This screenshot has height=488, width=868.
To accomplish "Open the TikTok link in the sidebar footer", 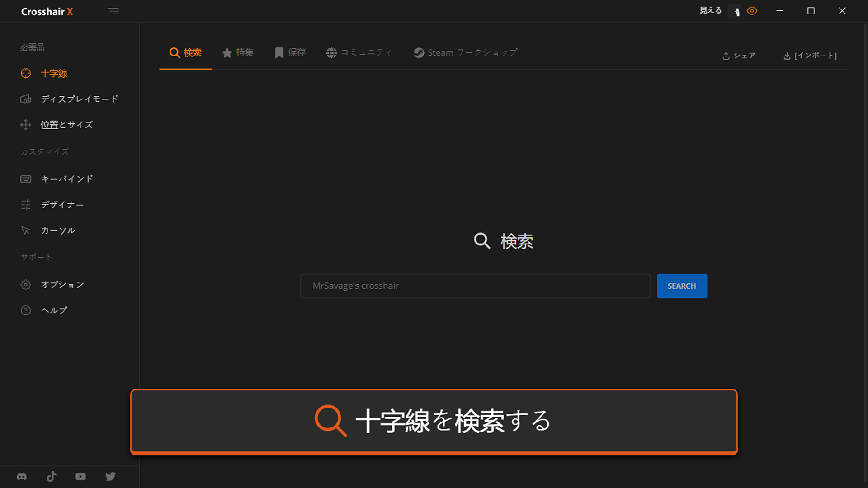I will tap(52, 477).
